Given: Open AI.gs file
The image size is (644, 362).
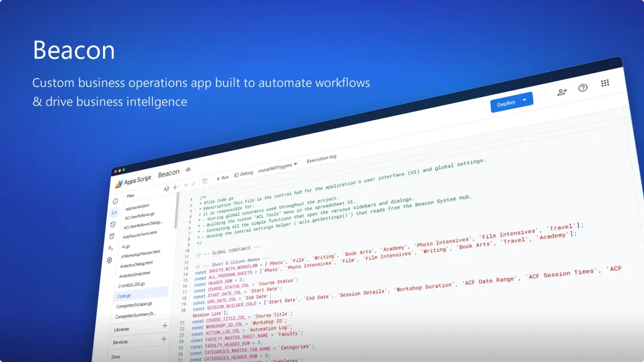Looking at the screenshot, I should (126, 247).
